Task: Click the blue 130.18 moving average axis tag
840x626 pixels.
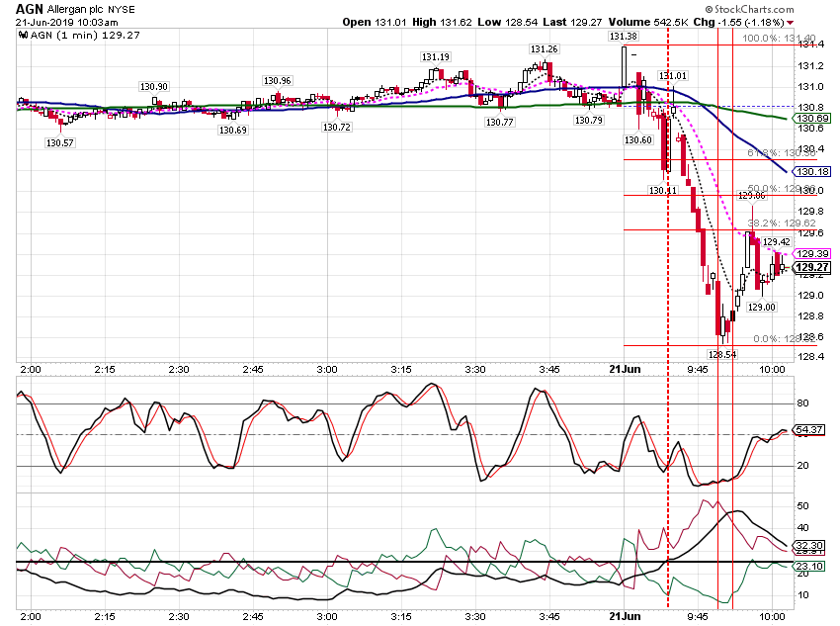Action: pos(811,171)
